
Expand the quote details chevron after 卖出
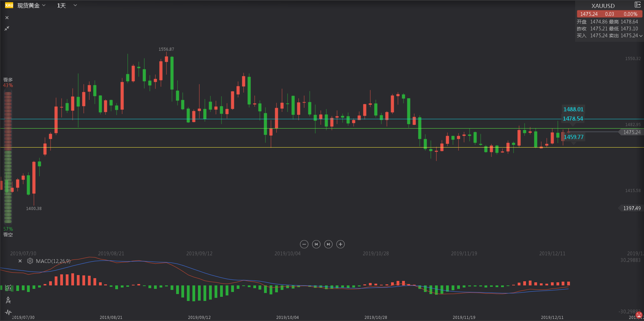tap(641, 36)
